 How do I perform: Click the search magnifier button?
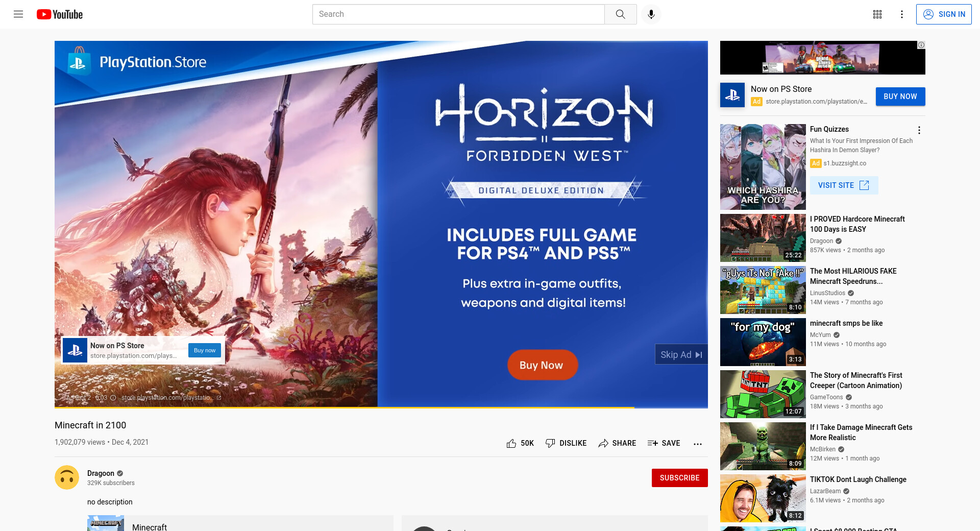coord(620,14)
